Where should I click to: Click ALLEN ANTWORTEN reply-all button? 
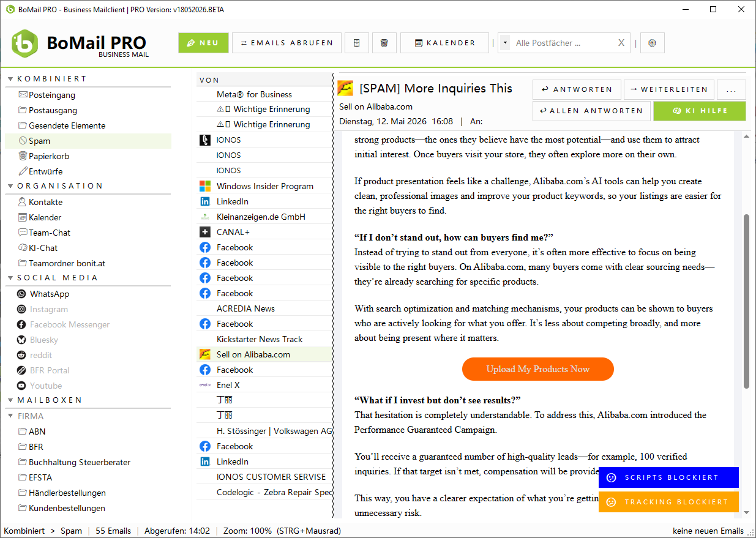coord(591,111)
